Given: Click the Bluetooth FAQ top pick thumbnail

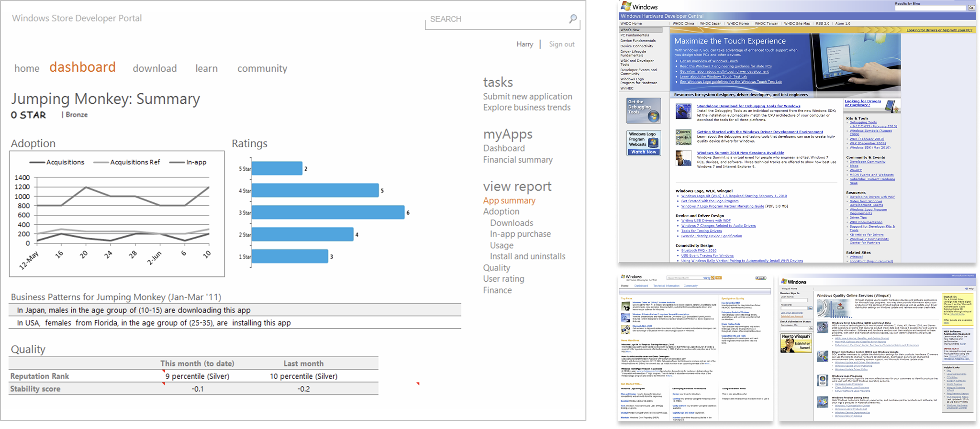Looking at the screenshot, I should 625,330.
